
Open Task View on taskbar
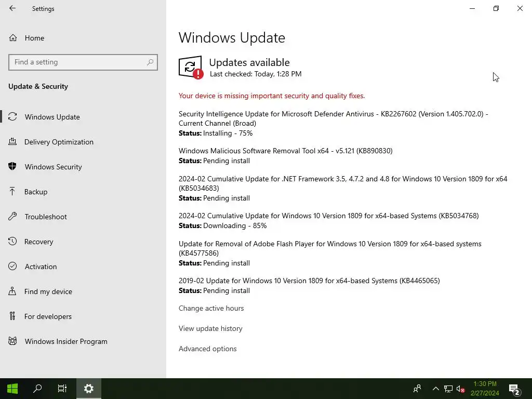coord(62,389)
